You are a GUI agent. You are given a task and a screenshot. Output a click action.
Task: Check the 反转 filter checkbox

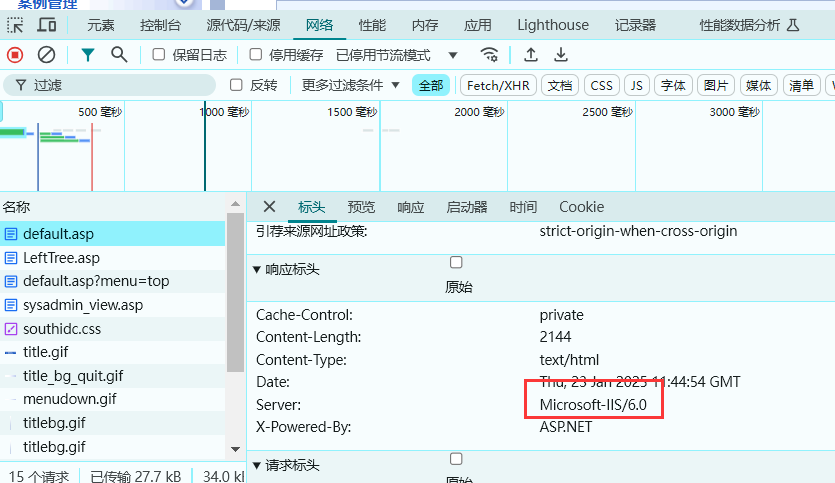pyautogui.click(x=237, y=85)
